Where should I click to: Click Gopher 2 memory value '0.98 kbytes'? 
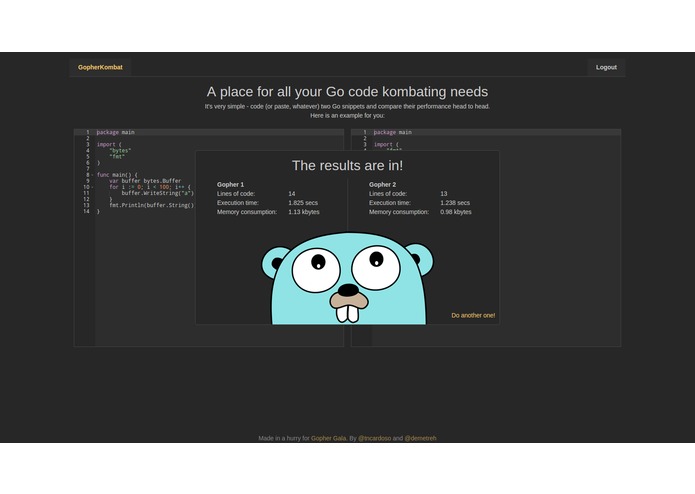coord(456,212)
